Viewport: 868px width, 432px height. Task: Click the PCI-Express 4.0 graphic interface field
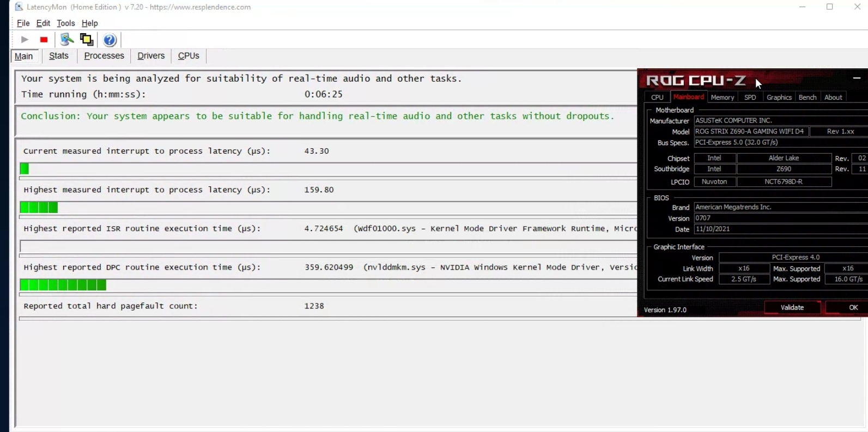793,257
